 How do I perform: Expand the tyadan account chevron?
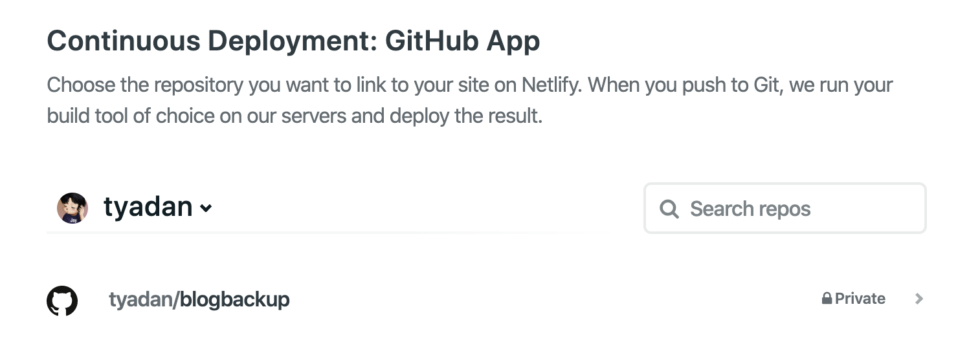coord(206,209)
